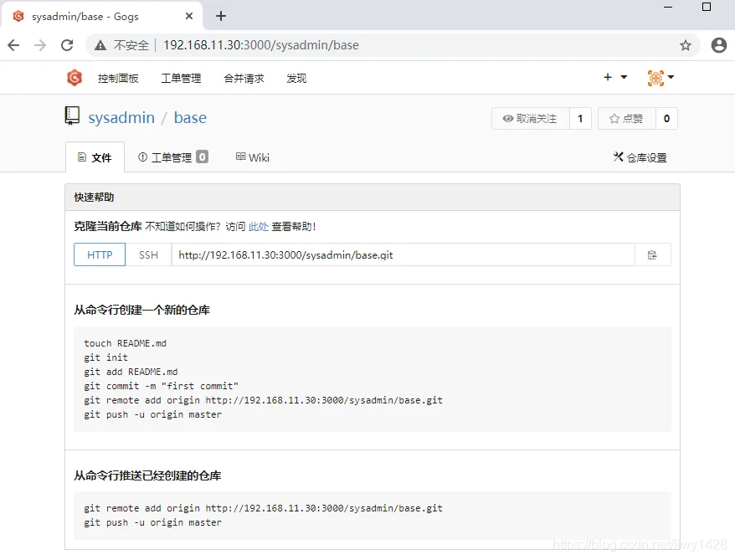Viewport: 735px width, 560px height.
Task: Open a new browser tab
Action: click(x=221, y=16)
